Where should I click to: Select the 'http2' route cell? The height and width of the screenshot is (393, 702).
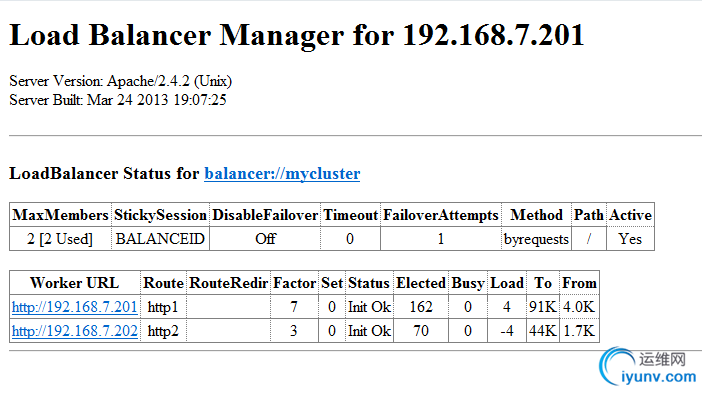click(x=163, y=331)
